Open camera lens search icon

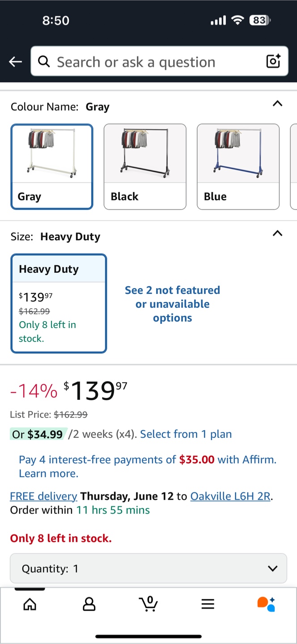pos(273,61)
